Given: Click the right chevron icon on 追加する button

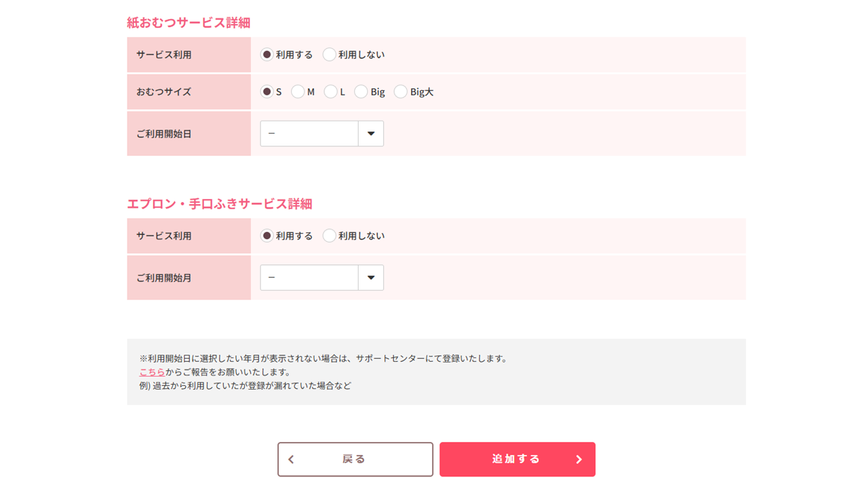Looking at the screenshot, I should click(x=579, y=460).
